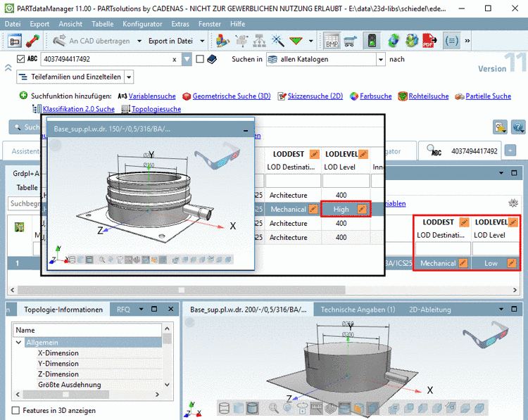Click the BMP bill of materials icon
The height and width of the screenshot is (420, 528).
click(x=332, y=41)
